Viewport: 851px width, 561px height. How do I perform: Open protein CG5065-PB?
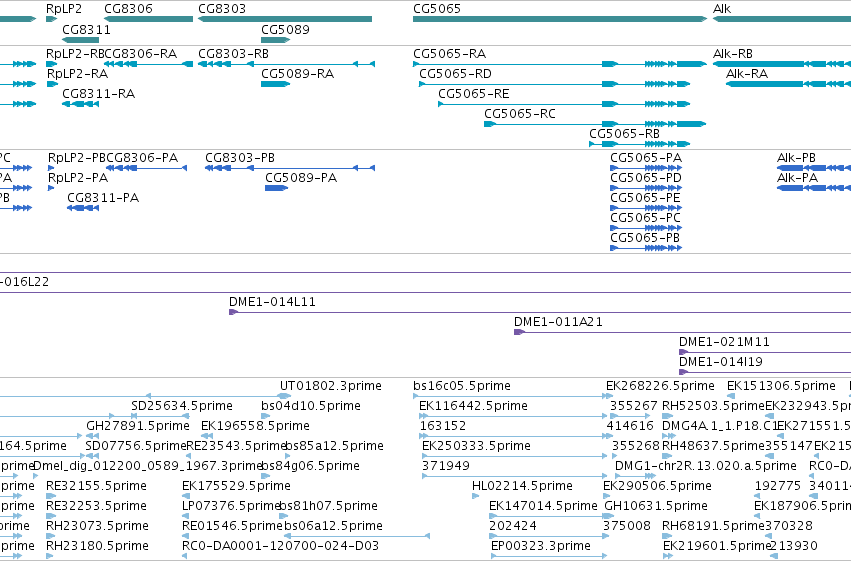[x=646, y=248]
